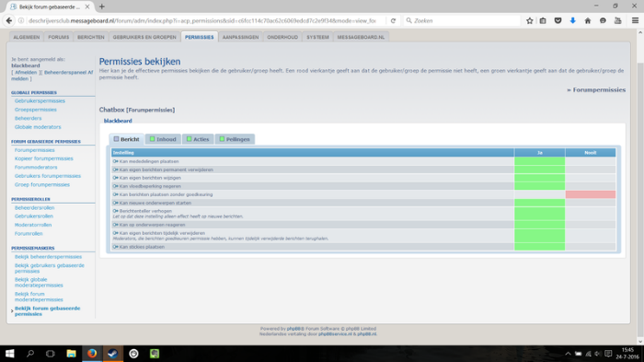
Task: Click red Nooit cell for zonder goedkeuring
Action: point(591,194)
